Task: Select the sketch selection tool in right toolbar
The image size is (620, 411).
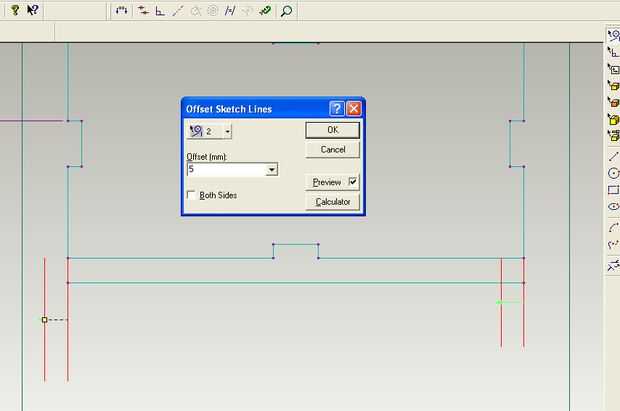Action: (x=614, y=36)
